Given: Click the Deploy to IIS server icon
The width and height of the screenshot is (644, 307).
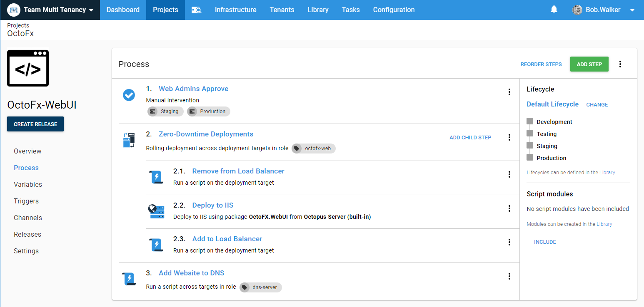Looking at the screenshot, I should (156, 211).
